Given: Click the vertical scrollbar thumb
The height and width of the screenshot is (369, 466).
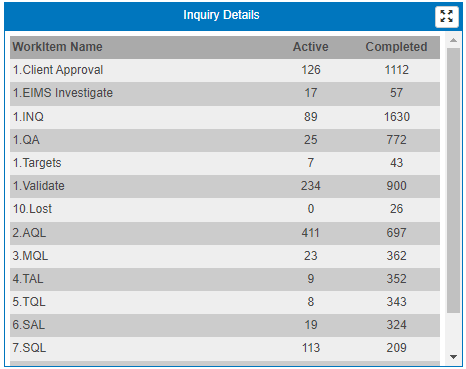Looking at the screenshot, I should 453,180.
